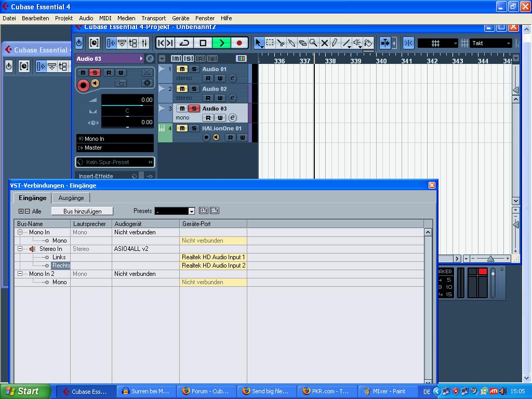Screen dimensions: 532x399
Task: Open the track list header dropdown arrow
Action: tap(162, 58)
